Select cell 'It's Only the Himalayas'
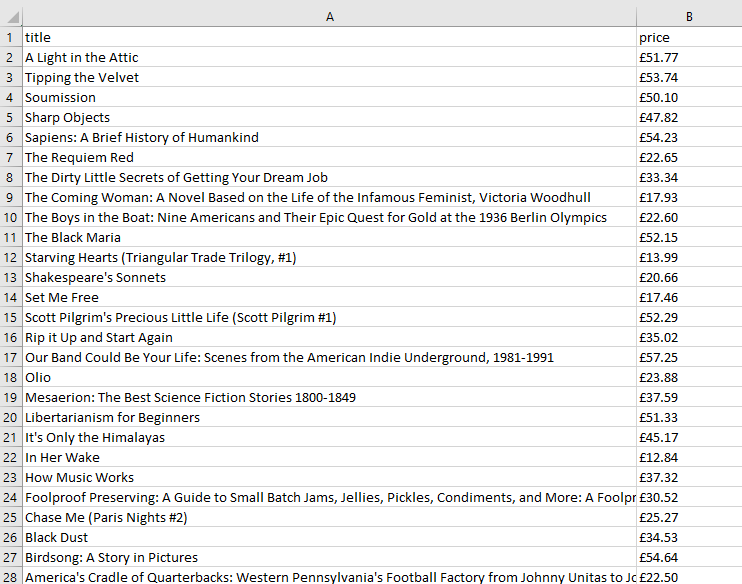 coord(329,437)
